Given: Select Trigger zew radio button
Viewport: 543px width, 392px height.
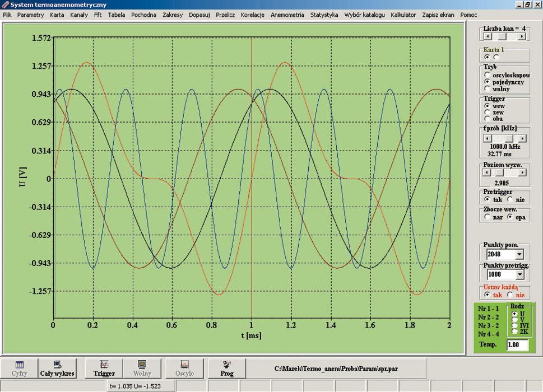Looking at the screenshot, I should click(x=487, y=112).
